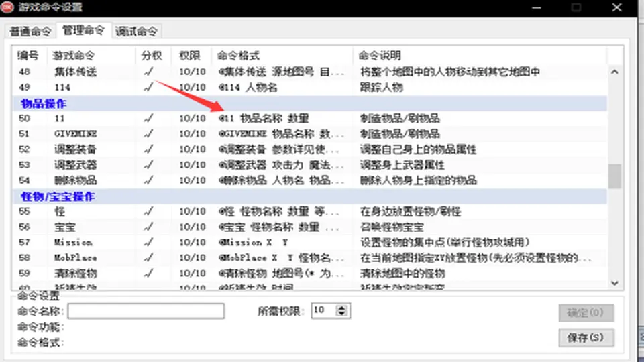This screenshot has width=644, height=362.
Task: Select the 删除物品 command row
Action: point(310,180)
